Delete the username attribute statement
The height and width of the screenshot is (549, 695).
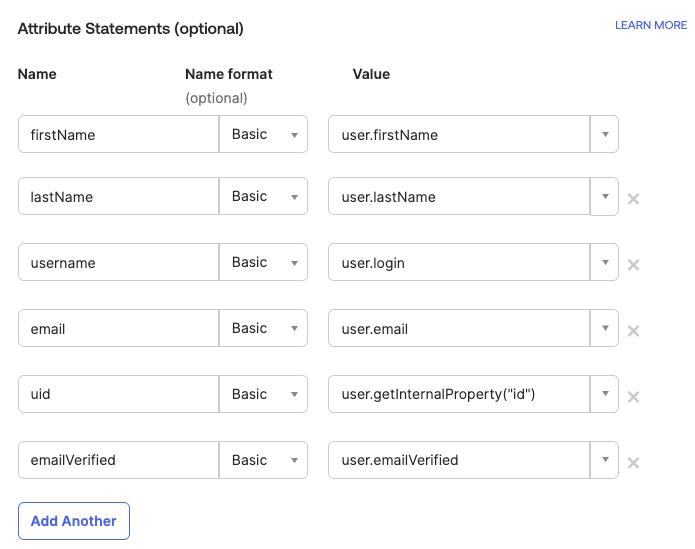pos(633,265)
